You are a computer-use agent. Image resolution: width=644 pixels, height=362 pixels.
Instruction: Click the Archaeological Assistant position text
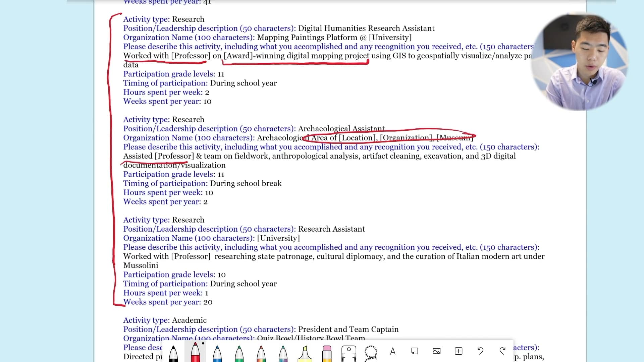341,129
